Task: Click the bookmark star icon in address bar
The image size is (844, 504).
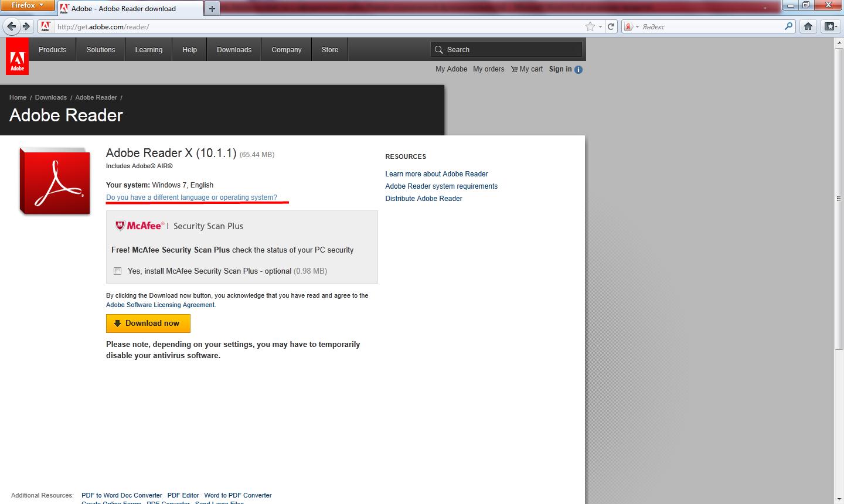Action: pyautogui.click(x=590, y=26)
